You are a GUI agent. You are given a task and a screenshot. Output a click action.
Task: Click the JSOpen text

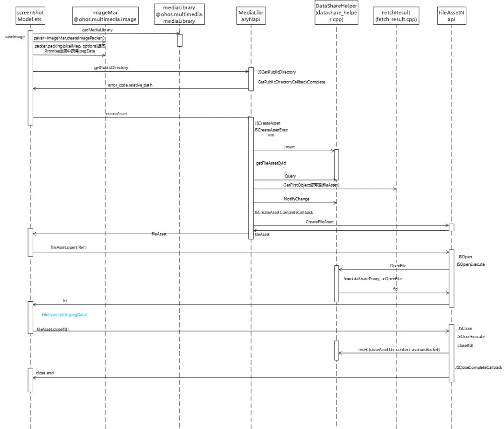click(x=465, y=257)
